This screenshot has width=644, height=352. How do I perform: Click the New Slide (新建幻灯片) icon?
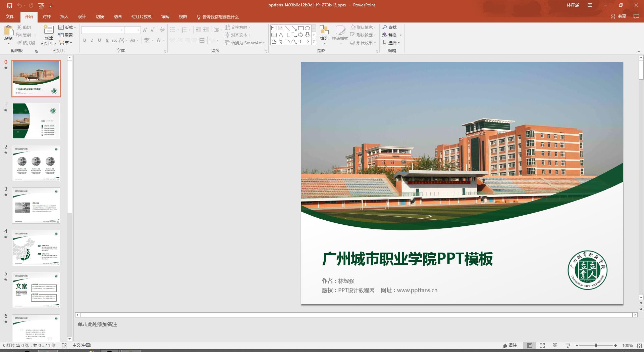49,30
